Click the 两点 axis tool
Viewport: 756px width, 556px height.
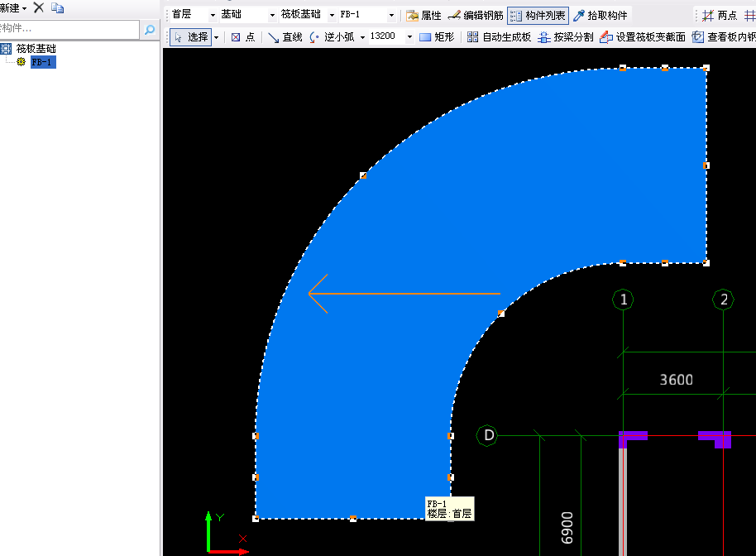tap(720, 16)
